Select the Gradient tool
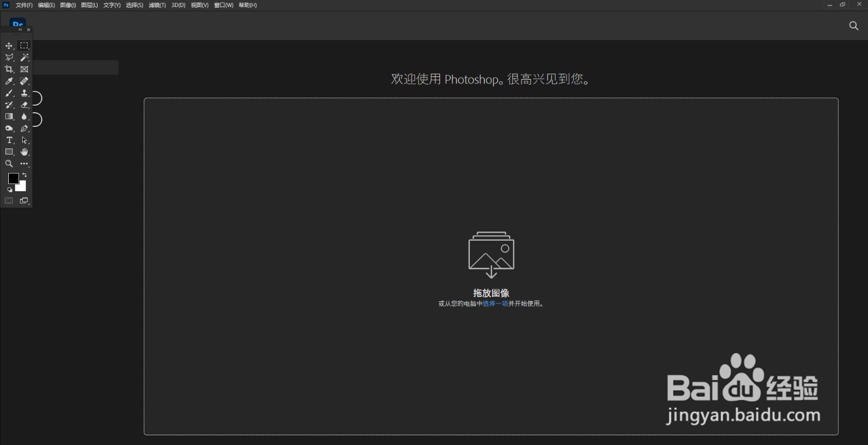 click(x=9, y=117)
